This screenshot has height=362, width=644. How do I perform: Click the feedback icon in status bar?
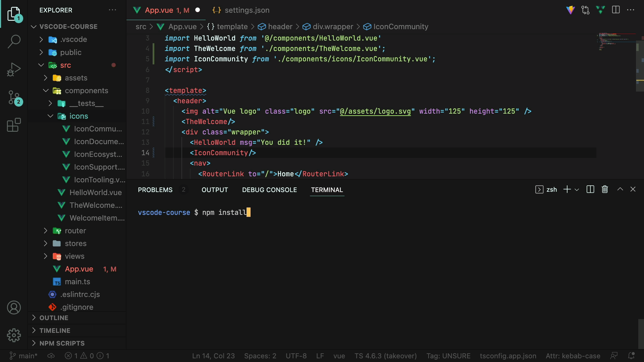click(614, 356)
